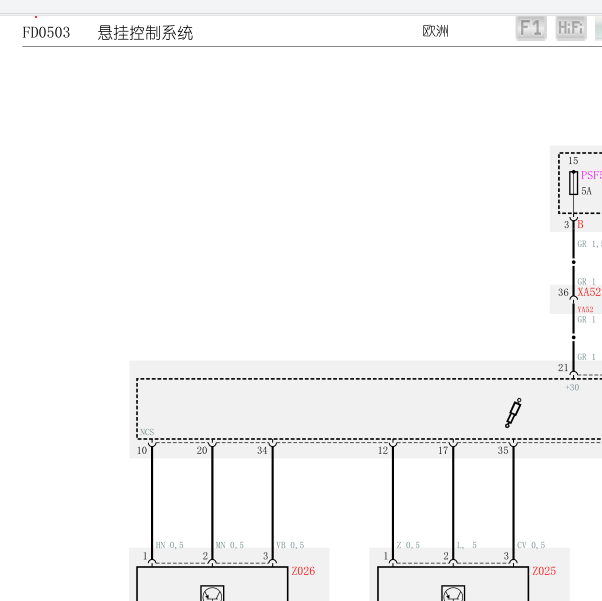
Task: Click the F1 button
Action: 531,28
